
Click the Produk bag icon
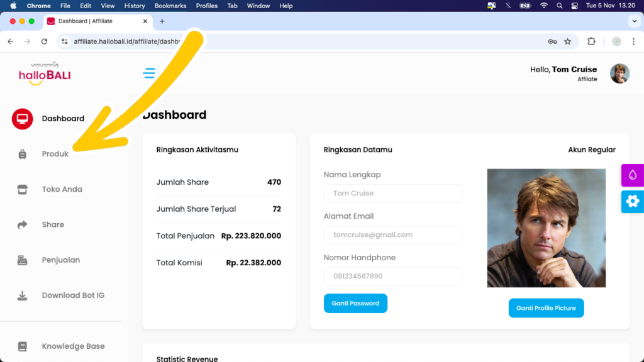point(22,154)
